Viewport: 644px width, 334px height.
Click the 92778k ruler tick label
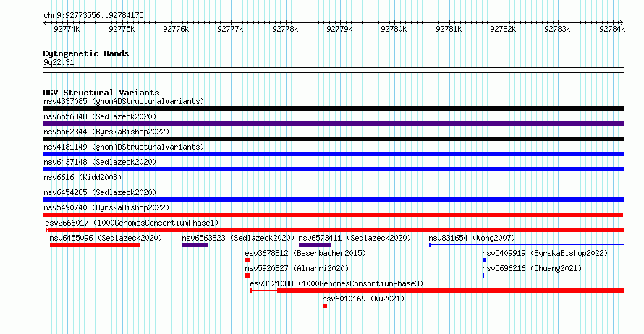(285, 29)
